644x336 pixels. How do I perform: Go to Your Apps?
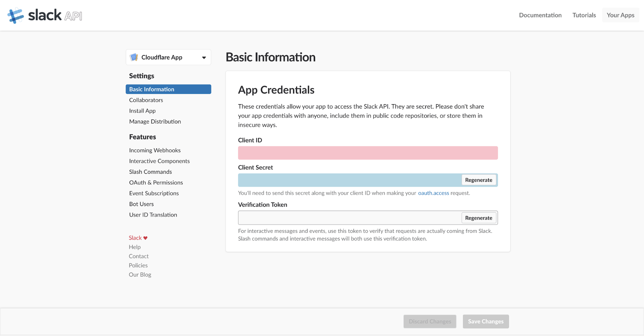point(620,15)
